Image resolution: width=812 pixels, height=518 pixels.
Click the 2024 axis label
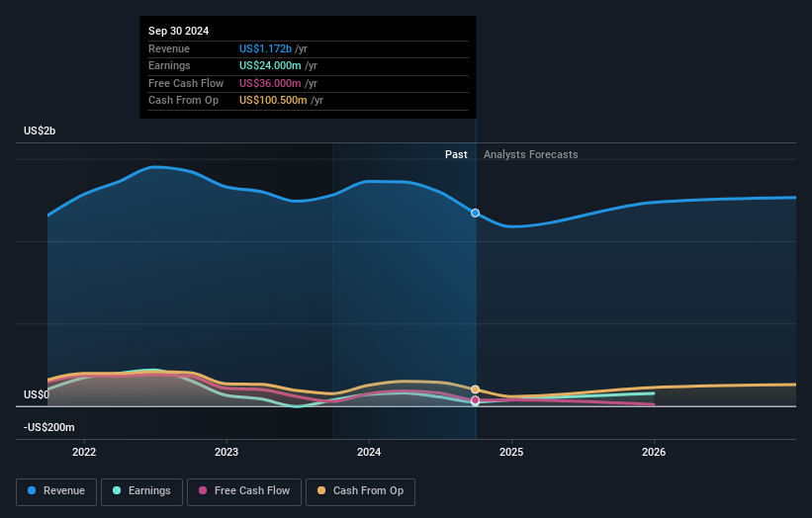pos(369,452)
